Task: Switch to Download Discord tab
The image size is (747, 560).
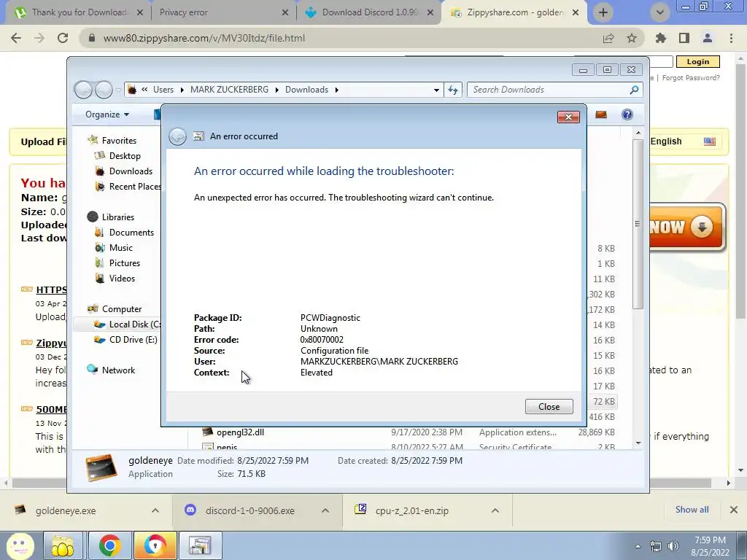Action: [368, 12]
